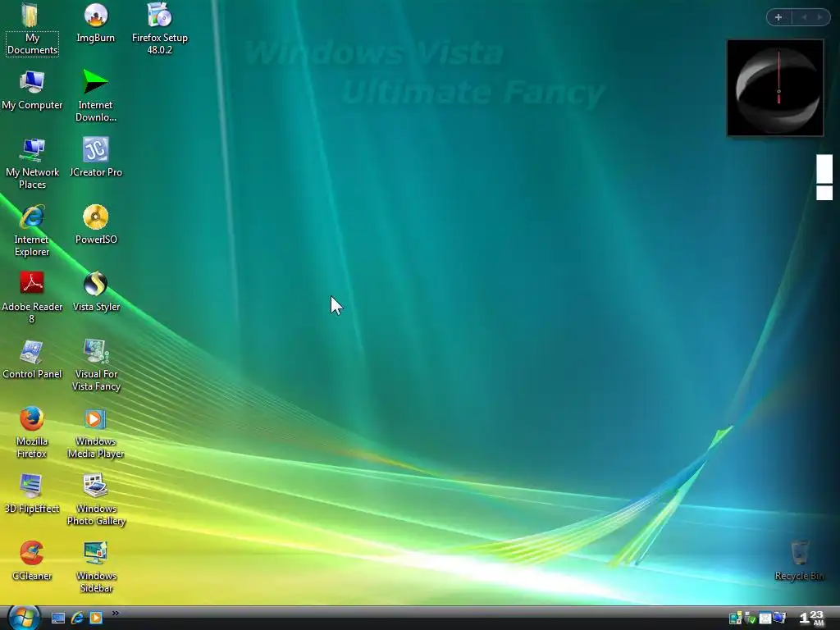Select the My Network Places icon

click(32, 163)
